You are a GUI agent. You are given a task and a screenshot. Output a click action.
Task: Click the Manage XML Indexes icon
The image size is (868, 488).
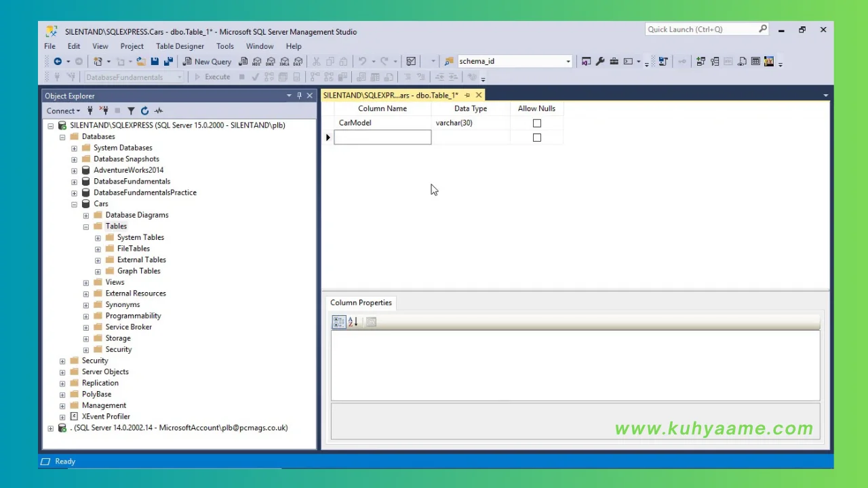(x=742, y=61)
